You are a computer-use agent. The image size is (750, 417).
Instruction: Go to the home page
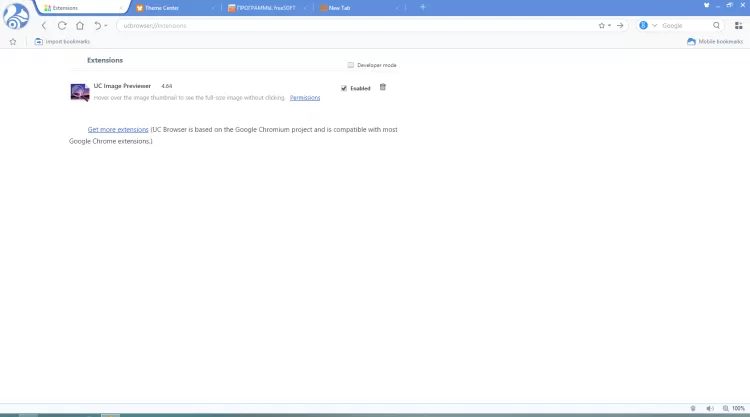pos(80,26)
